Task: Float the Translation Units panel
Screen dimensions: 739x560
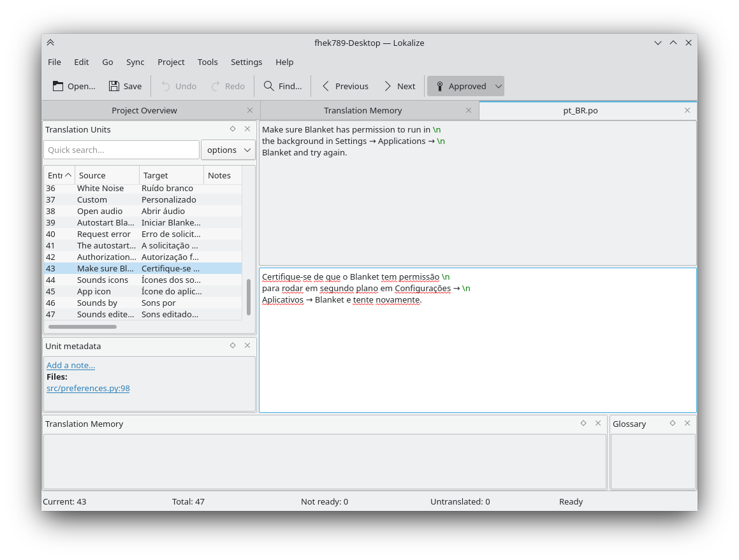Action: coord(233,129)
